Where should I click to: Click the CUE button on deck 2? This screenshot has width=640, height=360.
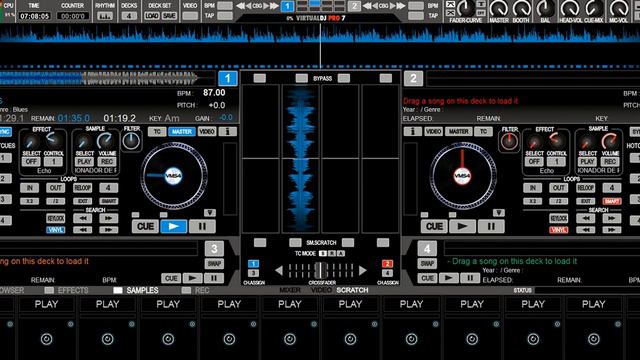434,226
